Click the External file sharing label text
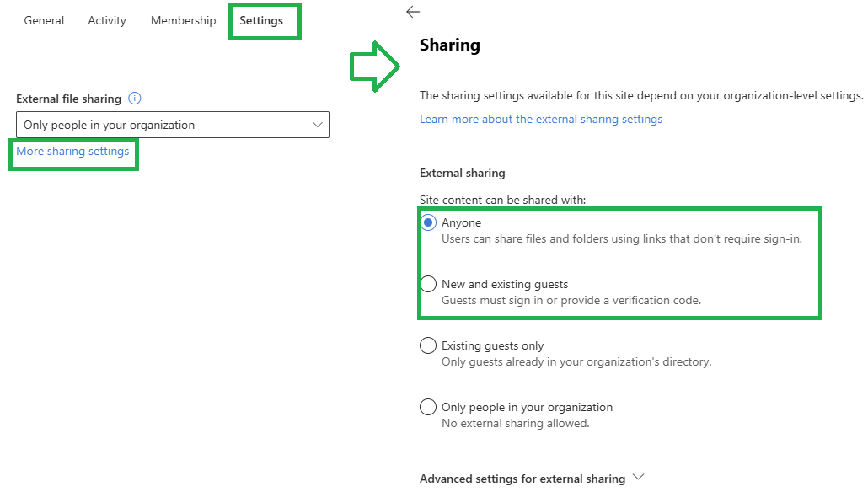 [68, 99]
